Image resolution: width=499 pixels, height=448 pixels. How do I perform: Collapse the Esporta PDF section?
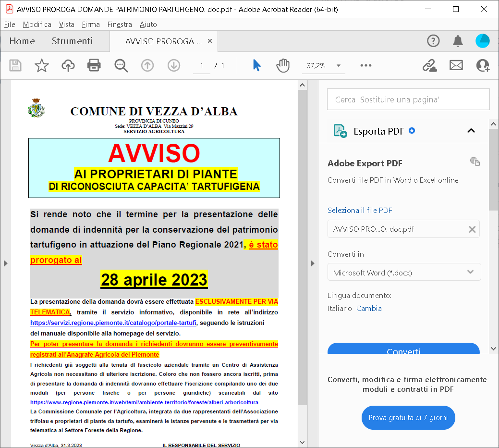point(471,131)
